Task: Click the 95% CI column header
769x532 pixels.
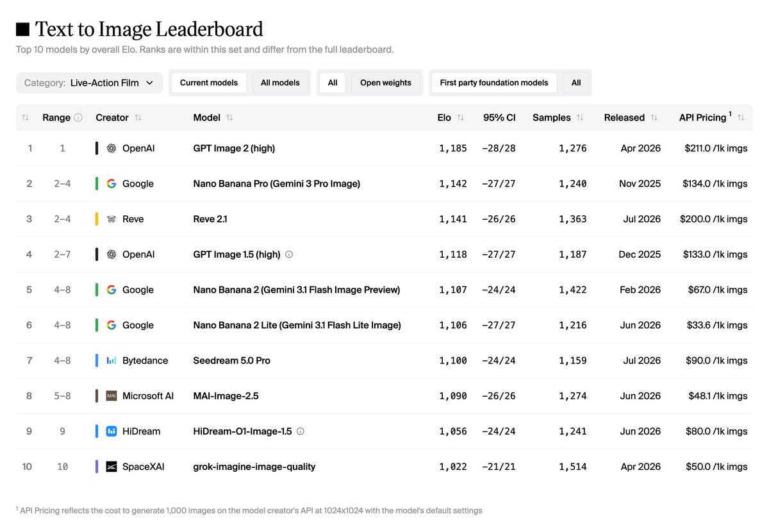Action: click(x=499, y=118)
